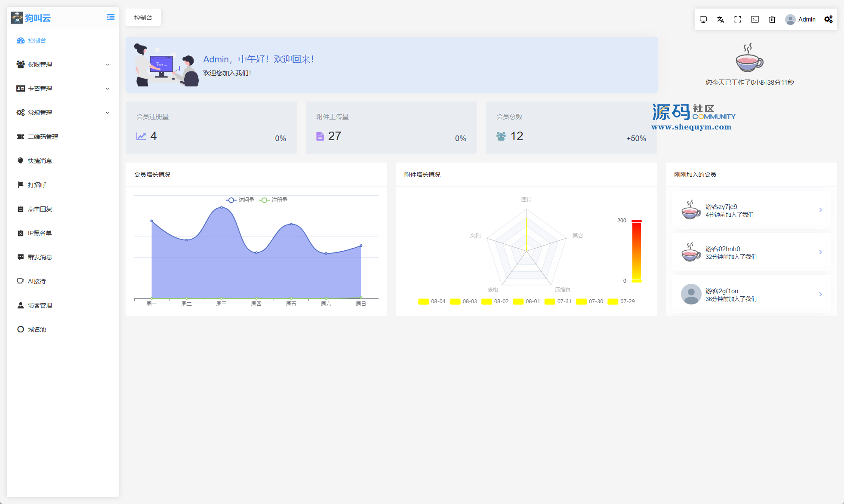The width and height of the screenshot is (844, 504).
Task: Open the terminal console icon
Action: click(x=755, y=19)
